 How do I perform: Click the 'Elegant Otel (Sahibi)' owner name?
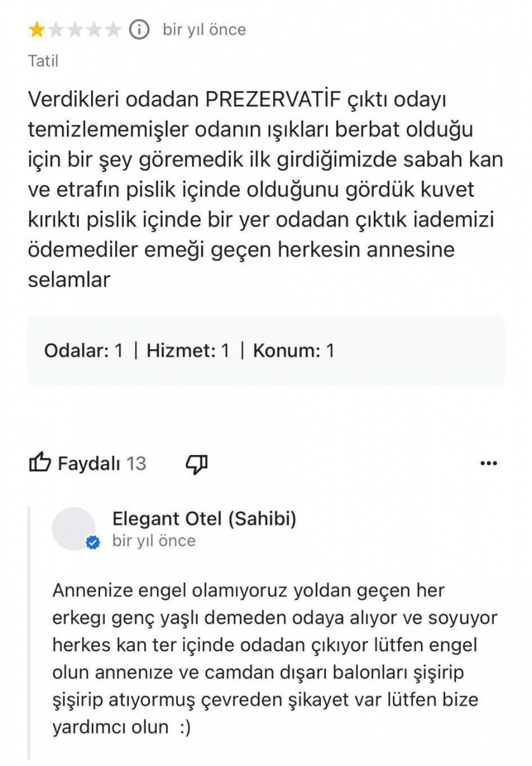click(x=204, y=519)
